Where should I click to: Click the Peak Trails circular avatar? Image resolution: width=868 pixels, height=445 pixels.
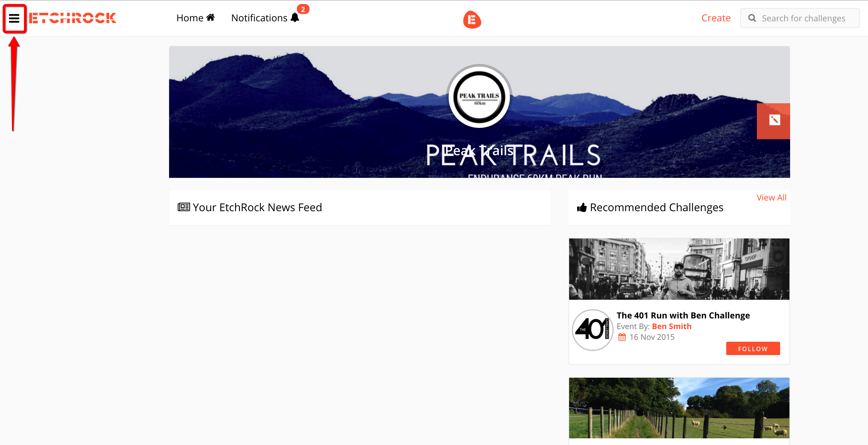point(479,96)
